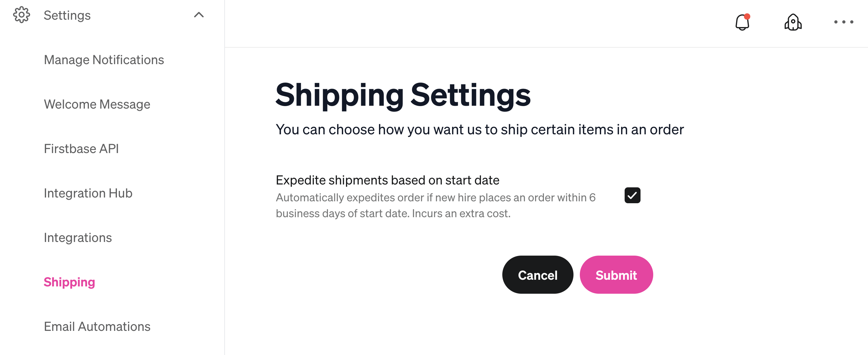Image resolution: width=868 pixels, height=355 pixels.
Task: Collapse the Settings sidebar section
Action: (x=199, y=15)
